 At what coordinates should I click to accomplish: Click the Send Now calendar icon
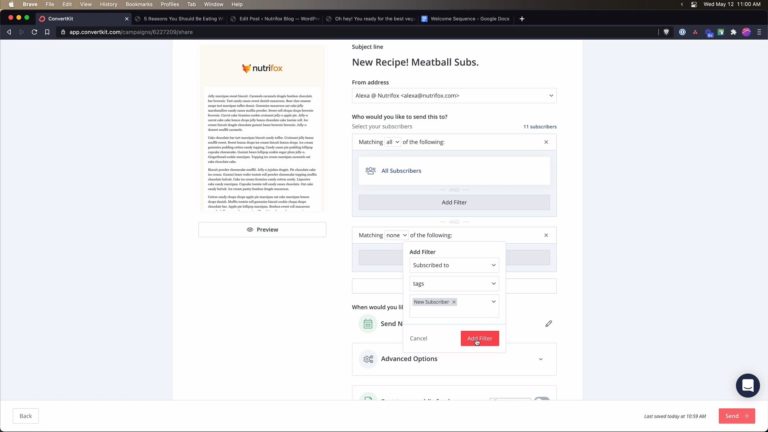tap(368, 324)
